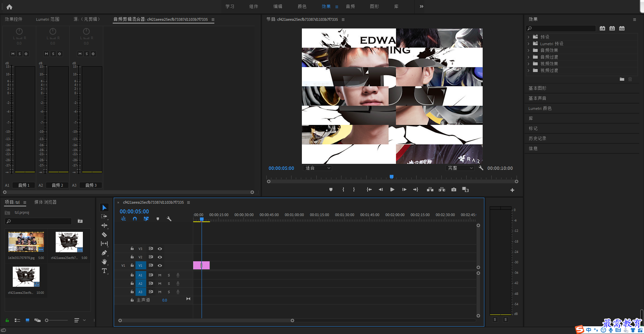Viewport: 644px width, 334px height.
Task: Click the new bin icon in project panel
Action: click(80, 221)
